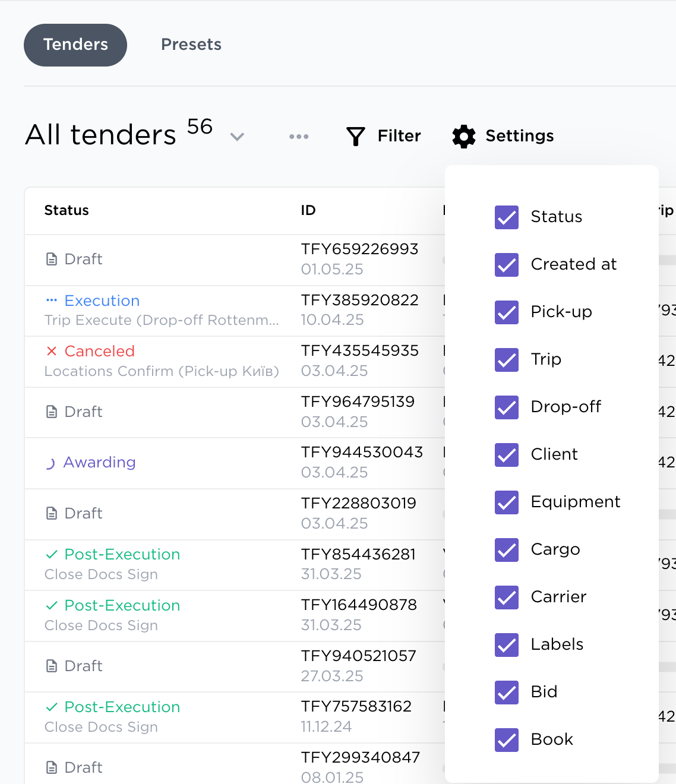Image resolution: width=676 pixels, height=784 pixels.
Task: Click the 56 tenders count badge
Action: [200, 127]
